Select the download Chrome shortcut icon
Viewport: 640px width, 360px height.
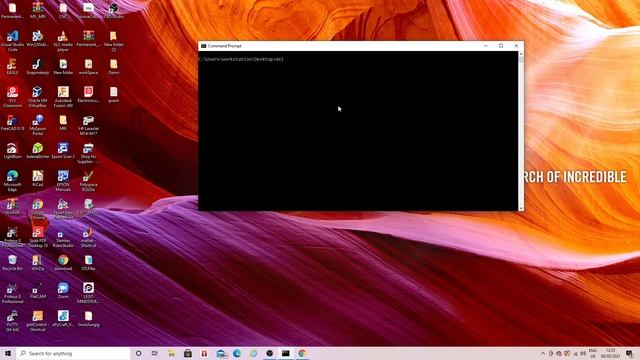pyautogui.click(x=63, y=263)
